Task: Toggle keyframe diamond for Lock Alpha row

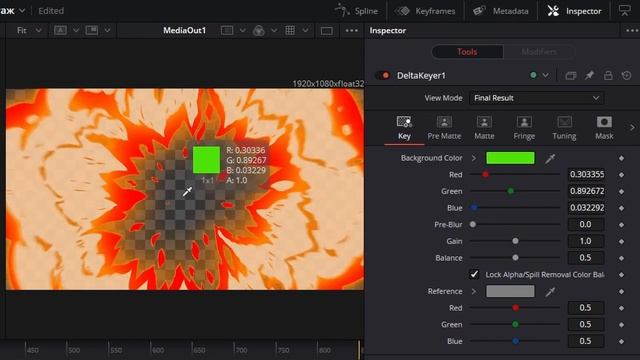Action: pyautogui.click(x=622, y=275)
